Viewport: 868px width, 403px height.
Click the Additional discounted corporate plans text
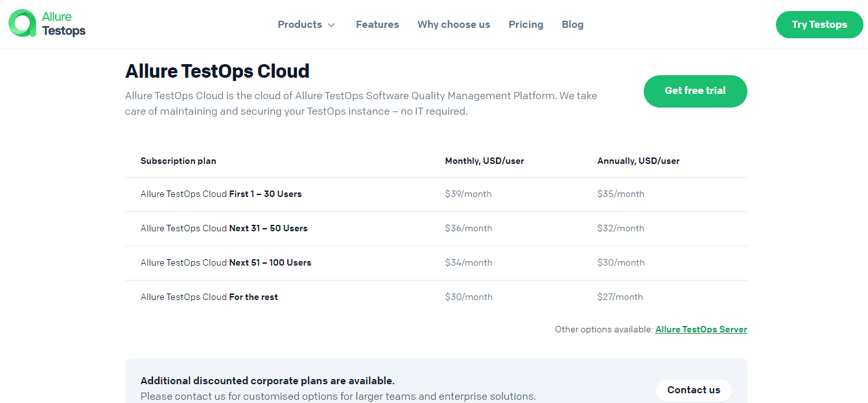point(267,381)
